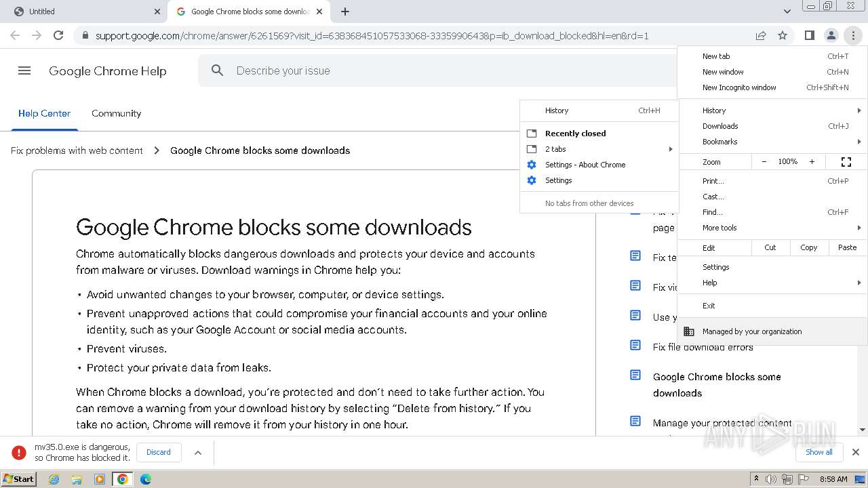Open Fix file download errors article

click(703, 347)
